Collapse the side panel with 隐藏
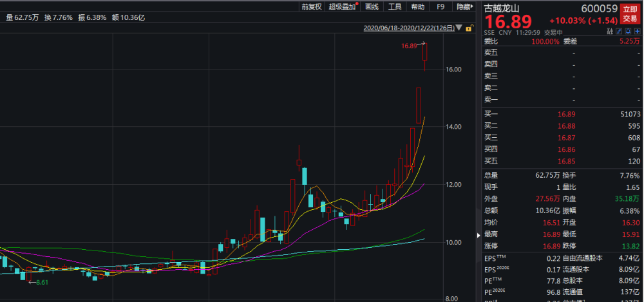Viewport: 644px width, 302px height. (x=464, y=6)
